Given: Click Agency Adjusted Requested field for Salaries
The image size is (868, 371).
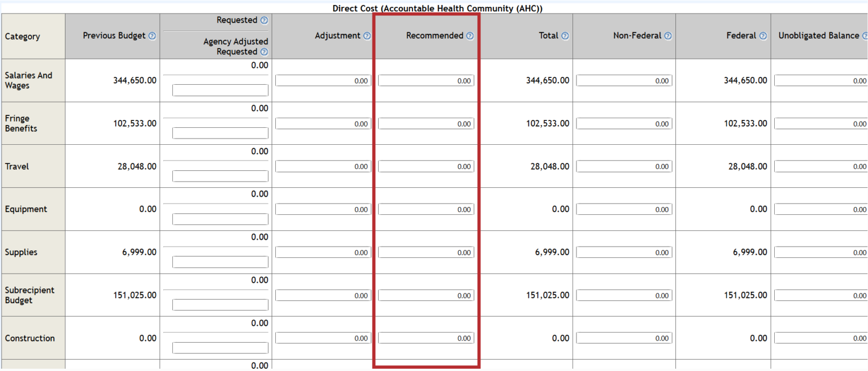Looking at the screenshot, I should [x=220, y=90].
